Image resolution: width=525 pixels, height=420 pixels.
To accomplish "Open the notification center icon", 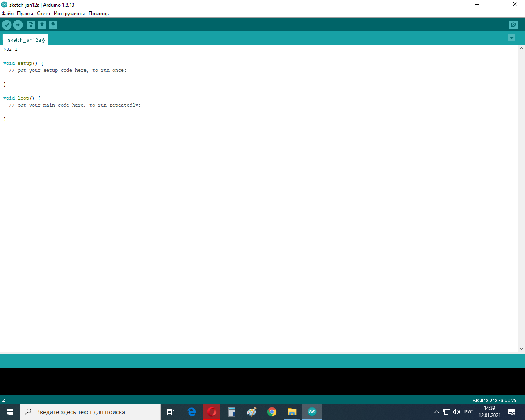I will [x=511, y=412].
